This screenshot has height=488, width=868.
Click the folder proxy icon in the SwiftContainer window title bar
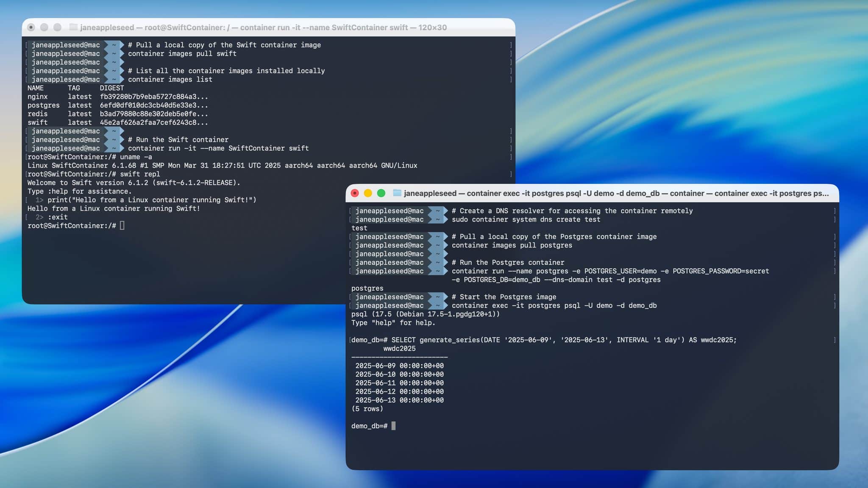[72, 27]
